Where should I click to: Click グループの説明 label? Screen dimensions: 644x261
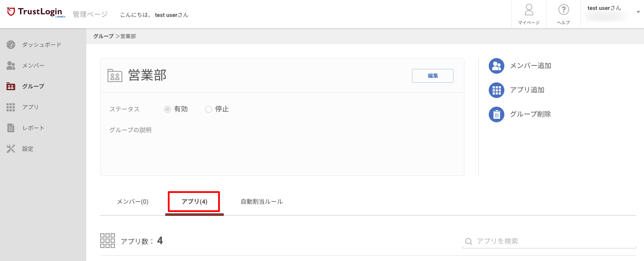[x=131, y=130]
